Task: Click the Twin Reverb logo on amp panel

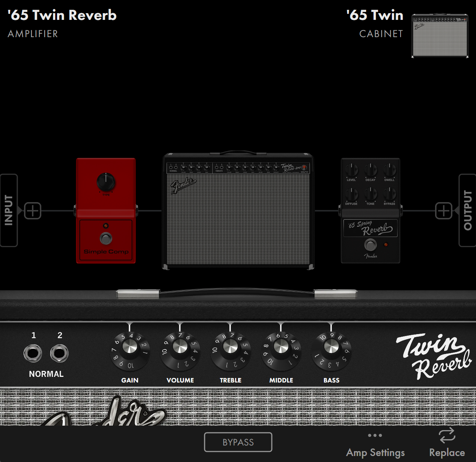Action: [434, 356]
